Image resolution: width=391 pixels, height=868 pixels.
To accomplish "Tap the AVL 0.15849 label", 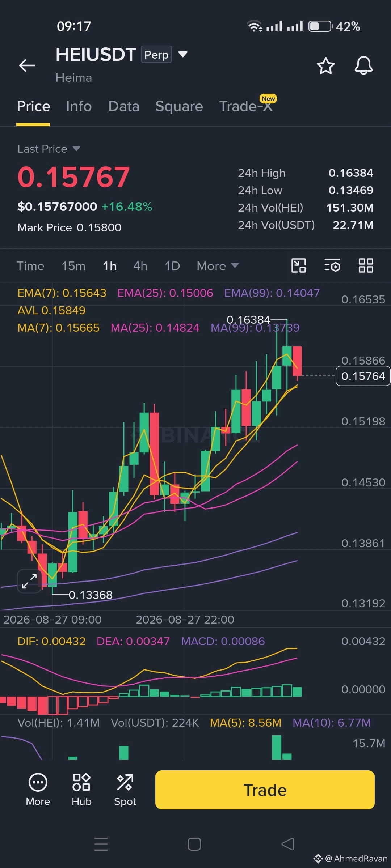I will (51, 310).
